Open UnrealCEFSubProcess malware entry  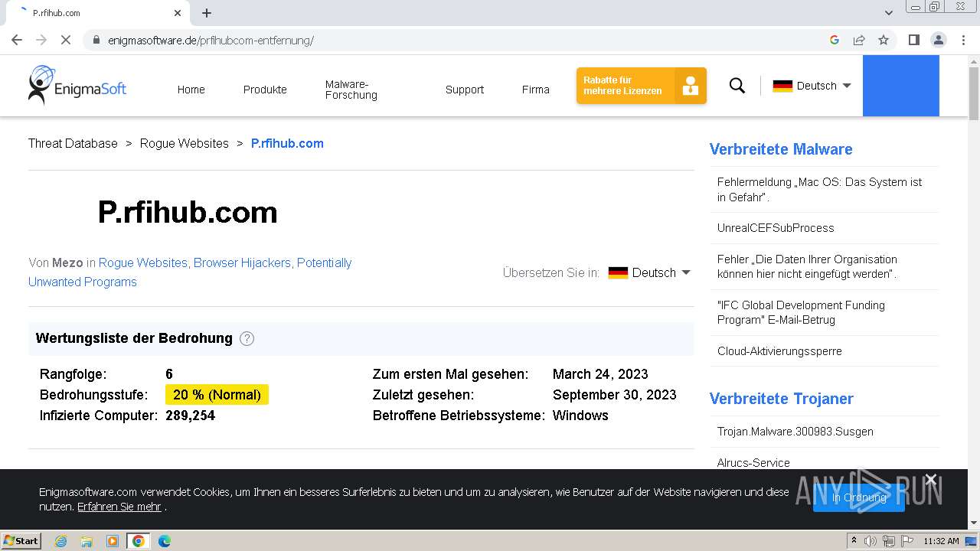(x=776, y=228)
